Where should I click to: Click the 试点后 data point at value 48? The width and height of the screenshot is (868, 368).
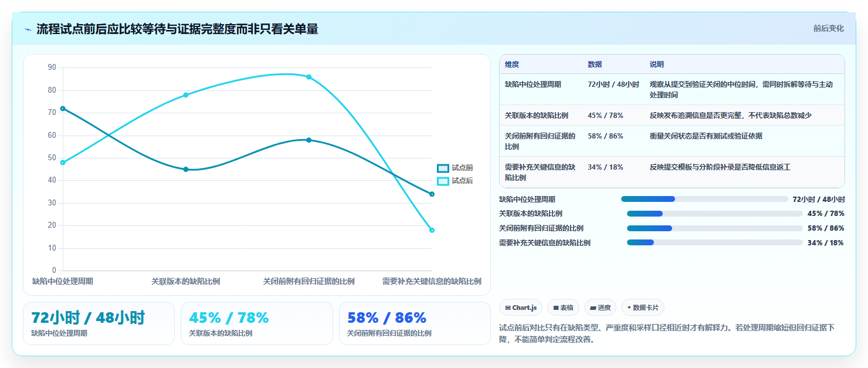(x=63, y=163)
